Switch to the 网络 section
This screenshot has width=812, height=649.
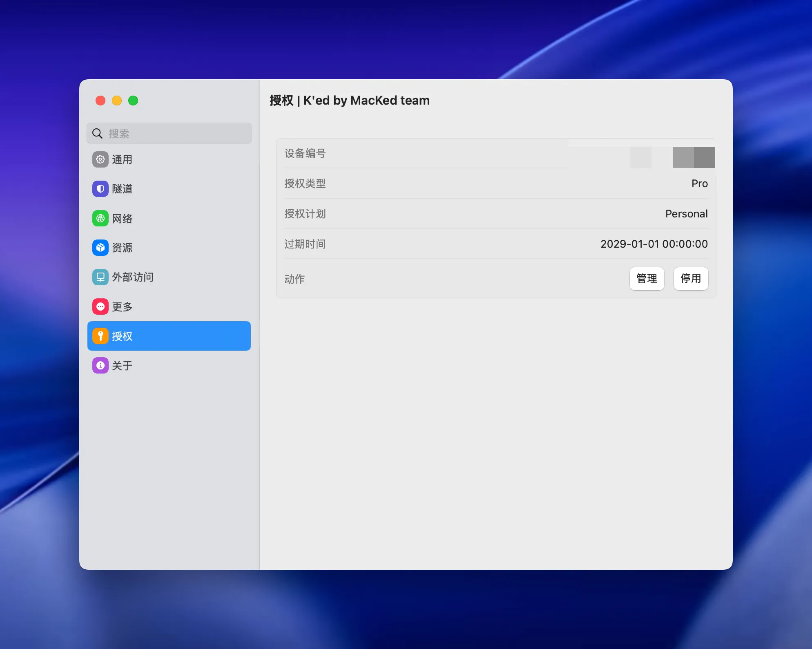pos(169,218)
